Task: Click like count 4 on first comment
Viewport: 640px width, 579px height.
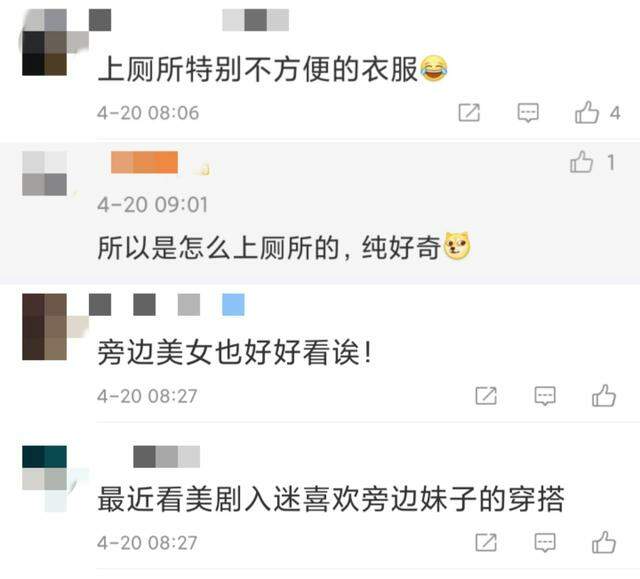Action: pos(615,113)
